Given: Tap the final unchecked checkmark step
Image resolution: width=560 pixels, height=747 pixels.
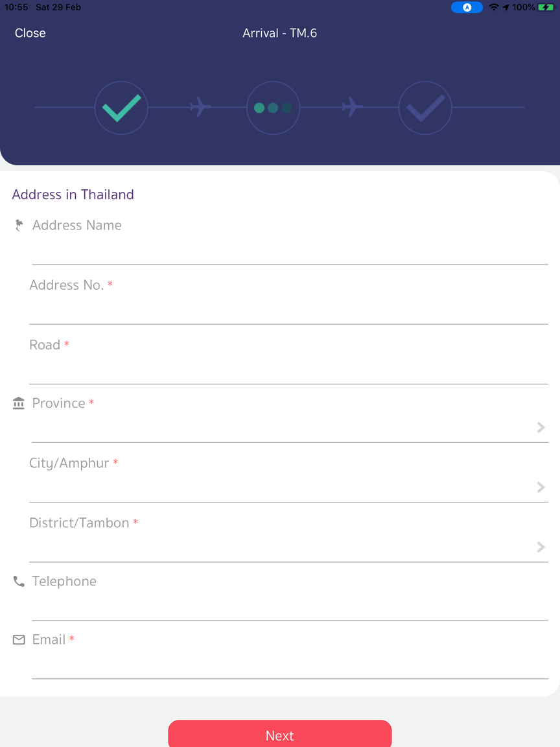Looking at the screenshot, I should click(425, 108).
